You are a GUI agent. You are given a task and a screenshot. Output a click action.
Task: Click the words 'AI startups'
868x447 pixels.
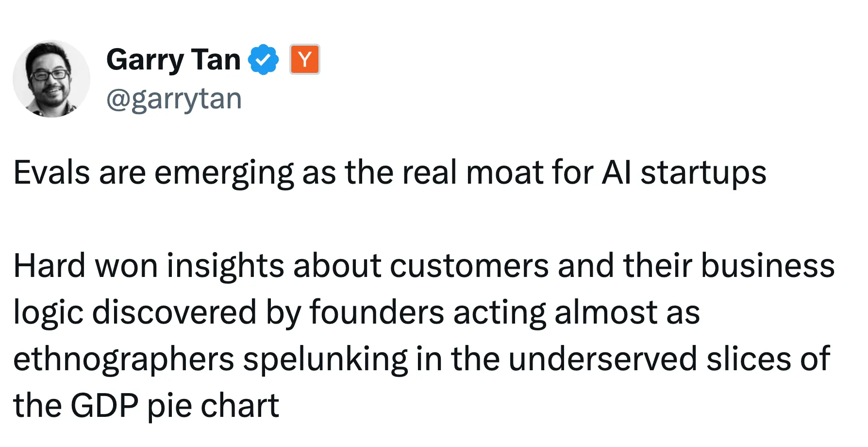[684, 173]
